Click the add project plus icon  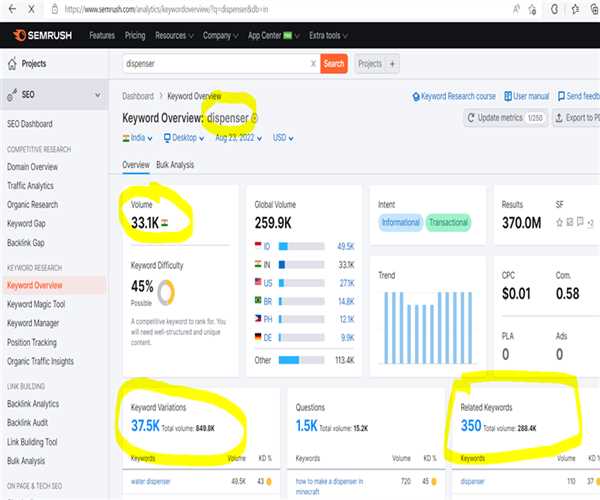(x=392, y=64)
